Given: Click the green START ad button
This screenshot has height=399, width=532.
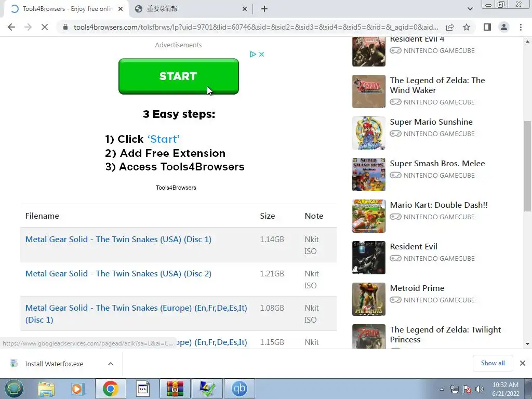Looking at the screenshot, I should pyautogui.click(x=179, y=76).
